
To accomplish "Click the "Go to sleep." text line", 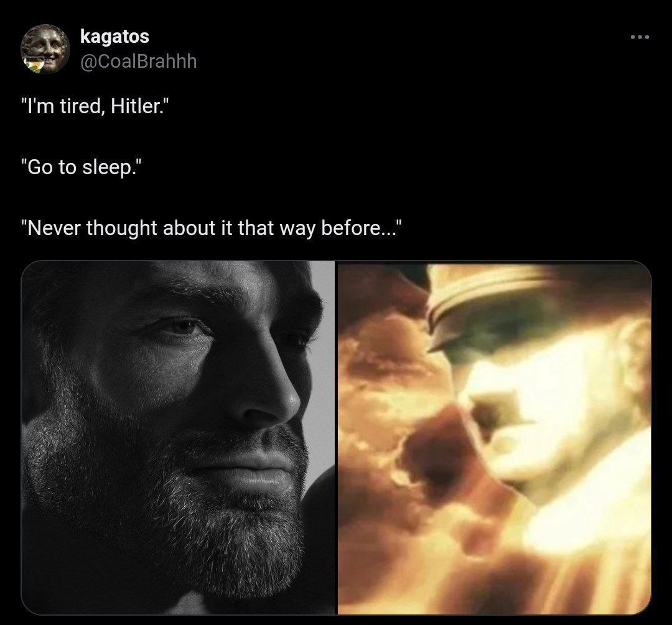I will coord(77,169).
